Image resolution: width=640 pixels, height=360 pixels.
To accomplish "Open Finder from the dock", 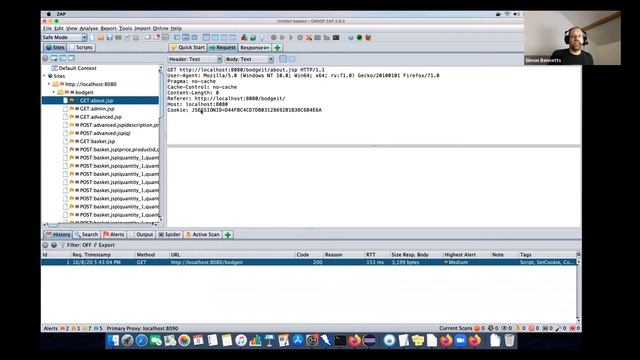I will coord(113,340).
